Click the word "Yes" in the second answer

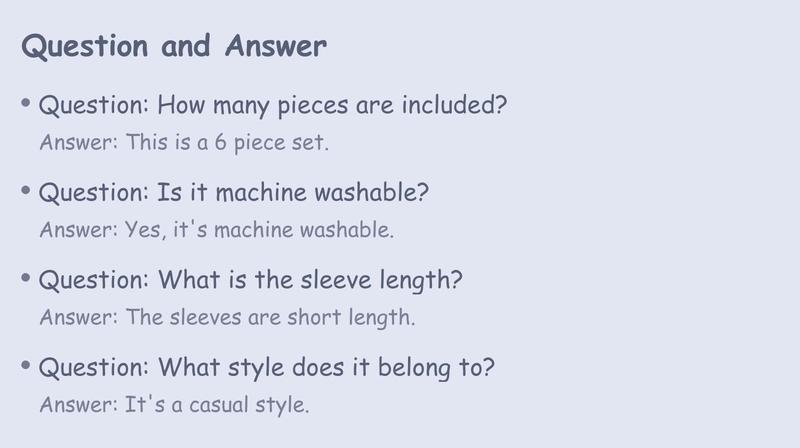145,230
